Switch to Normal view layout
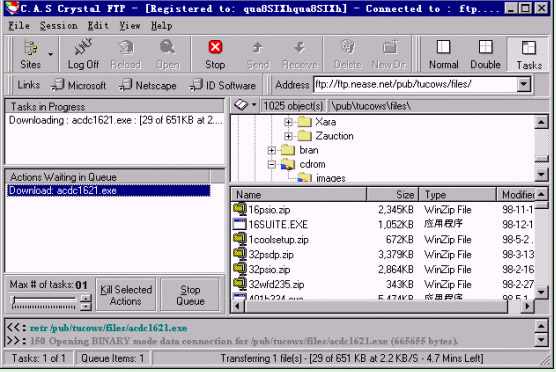The image size is (556, 372). 444,55
